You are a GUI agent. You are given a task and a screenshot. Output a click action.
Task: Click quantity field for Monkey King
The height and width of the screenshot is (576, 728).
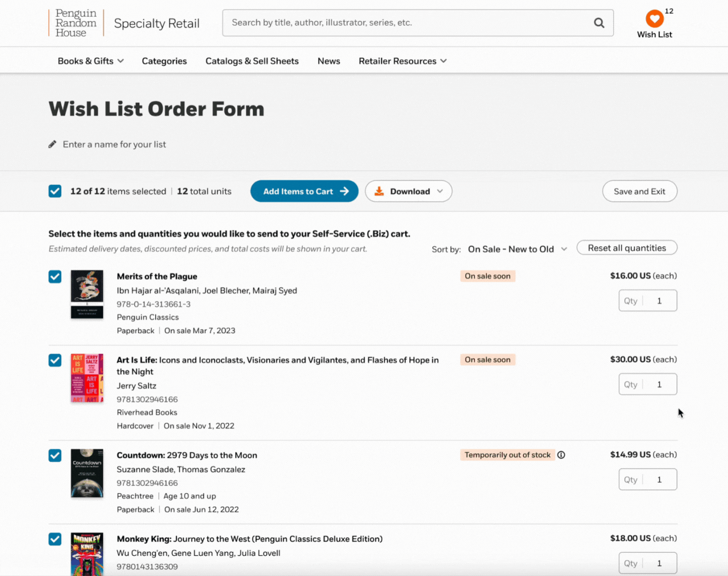click(x=648, y=563)
